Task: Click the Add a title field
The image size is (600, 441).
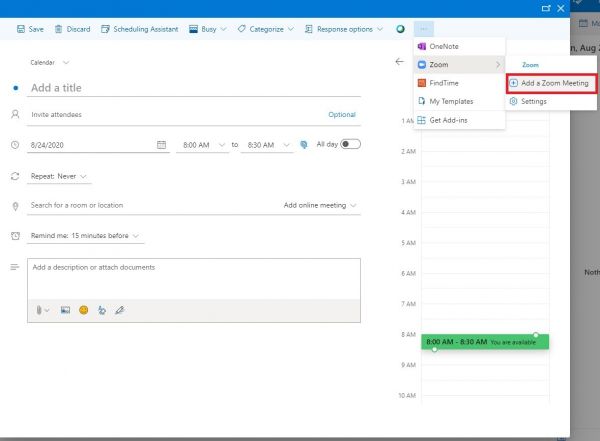Action: (190, 88)
